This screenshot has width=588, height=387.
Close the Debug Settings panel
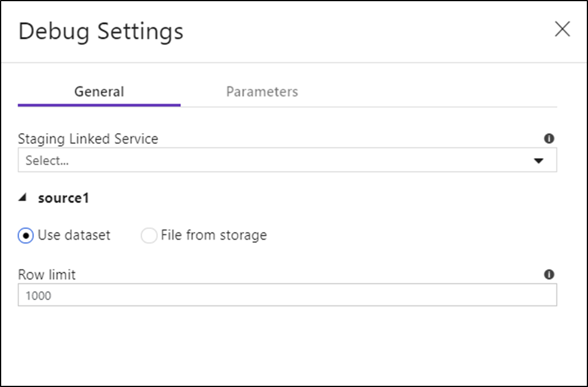562,30
